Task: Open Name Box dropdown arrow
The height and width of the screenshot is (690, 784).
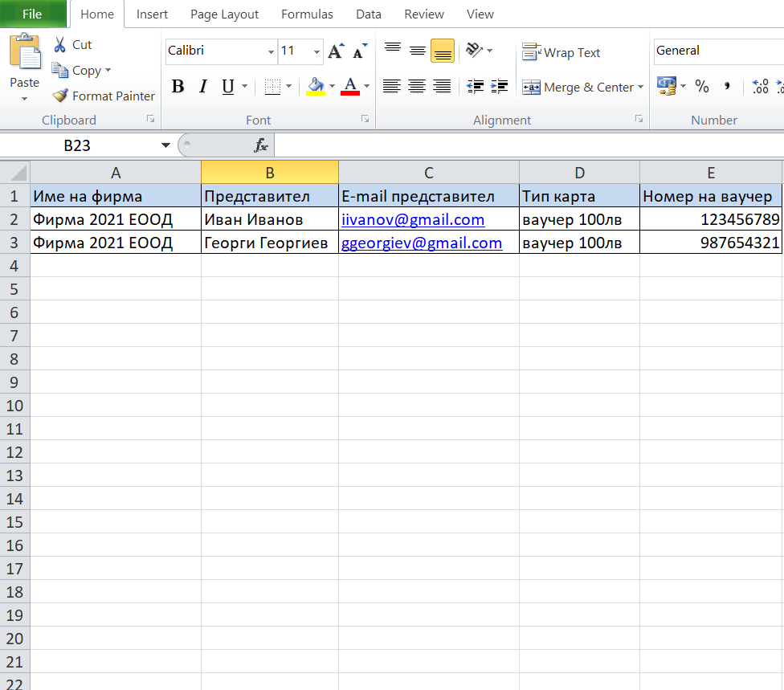Action: pyautogui.click(x=165, y=145)
